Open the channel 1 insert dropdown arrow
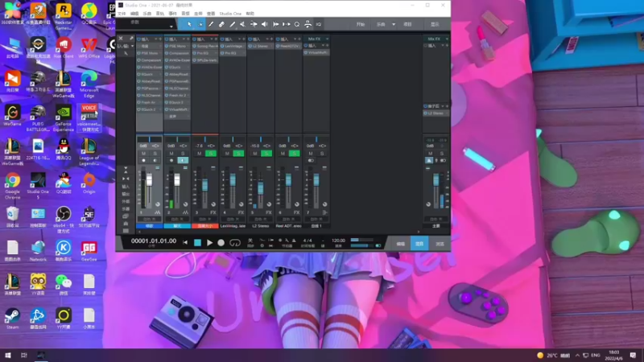644x362 pixels. pos(155,39)
